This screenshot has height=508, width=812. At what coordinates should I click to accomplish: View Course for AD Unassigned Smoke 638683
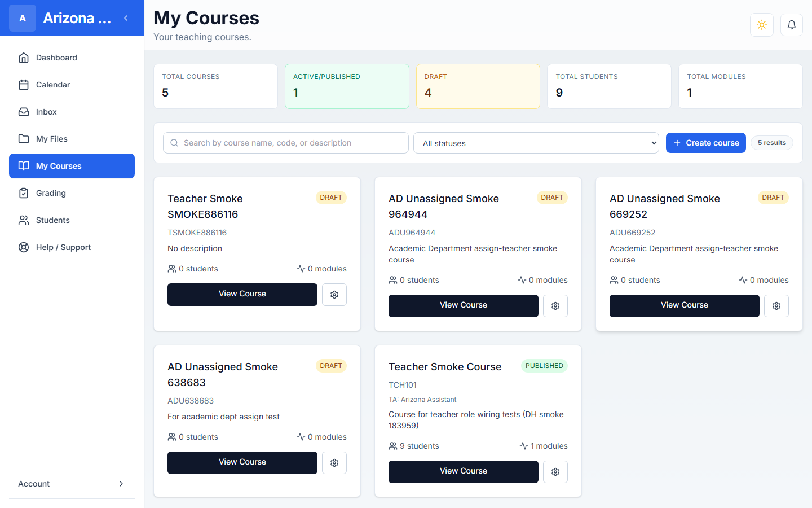coord(242,463)
